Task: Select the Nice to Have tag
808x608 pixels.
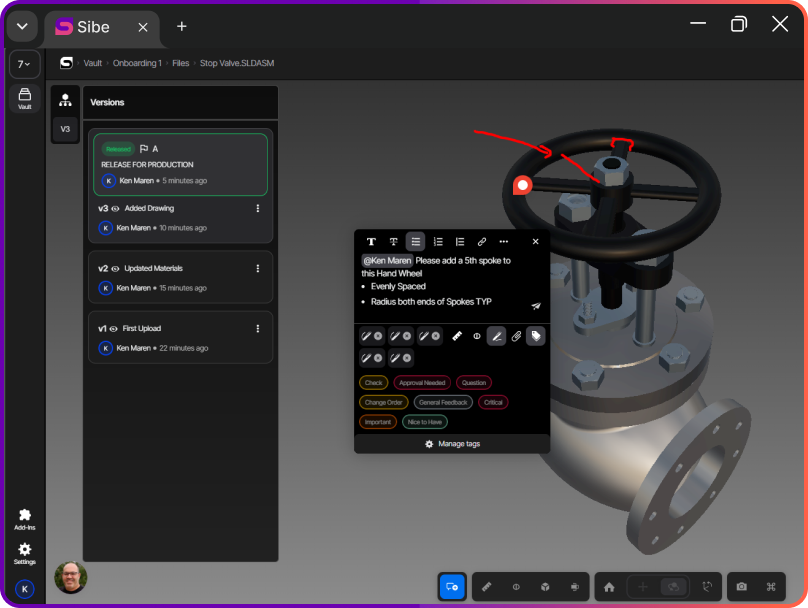Action: point(425,422)
